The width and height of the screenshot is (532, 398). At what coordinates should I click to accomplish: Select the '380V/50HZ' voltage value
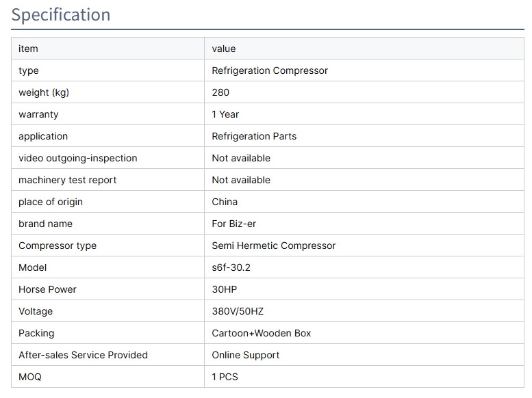[238, 311]
